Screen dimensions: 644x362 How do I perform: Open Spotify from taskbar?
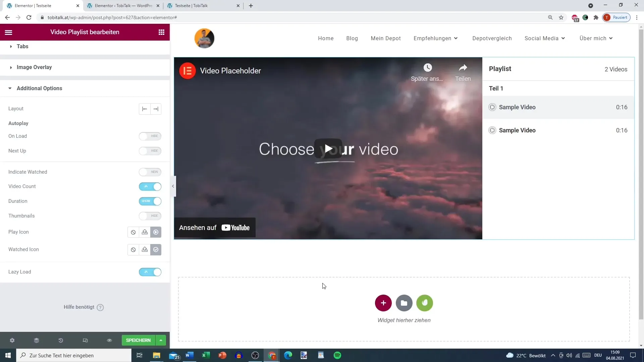337,355
